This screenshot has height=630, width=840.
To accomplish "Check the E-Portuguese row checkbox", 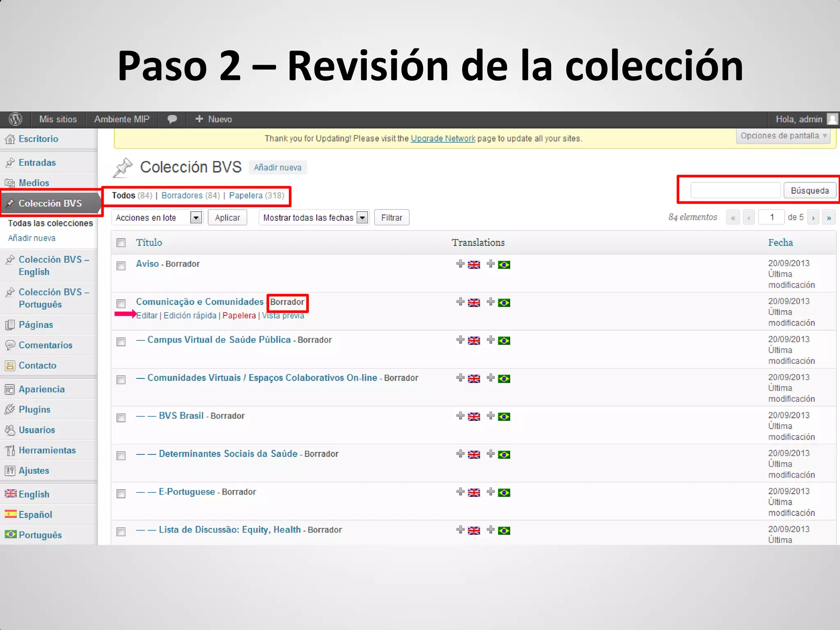I will [x=121, y=493].
